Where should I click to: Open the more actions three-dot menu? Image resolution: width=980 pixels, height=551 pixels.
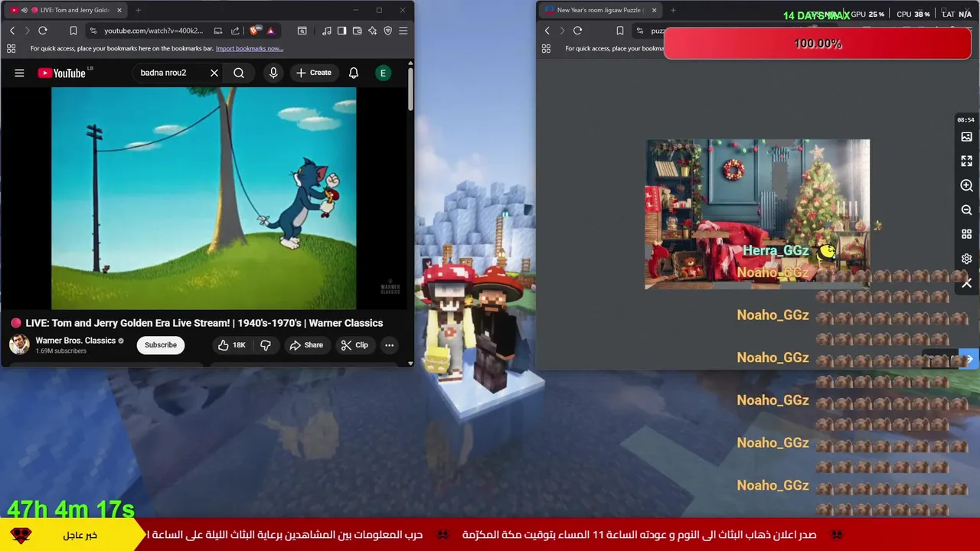389,345
